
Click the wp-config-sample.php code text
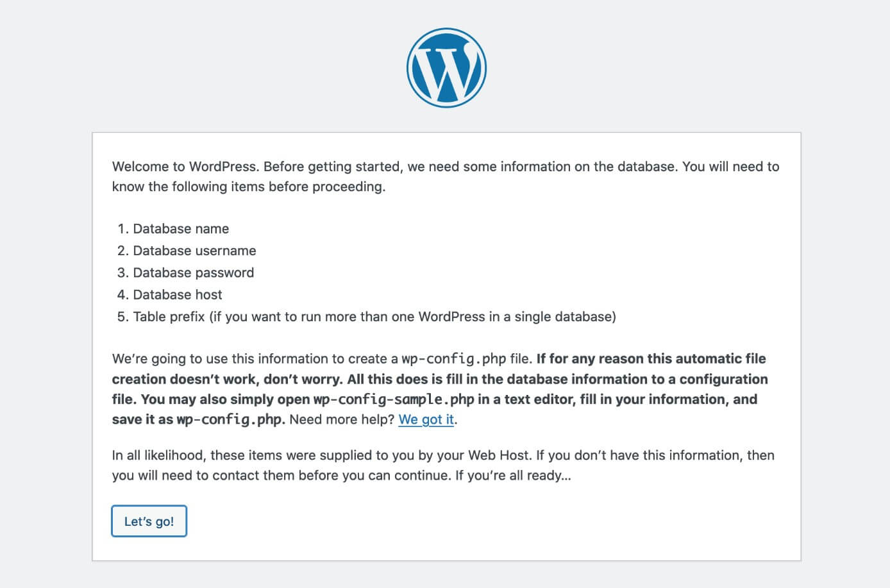click(x=394, y=399)
